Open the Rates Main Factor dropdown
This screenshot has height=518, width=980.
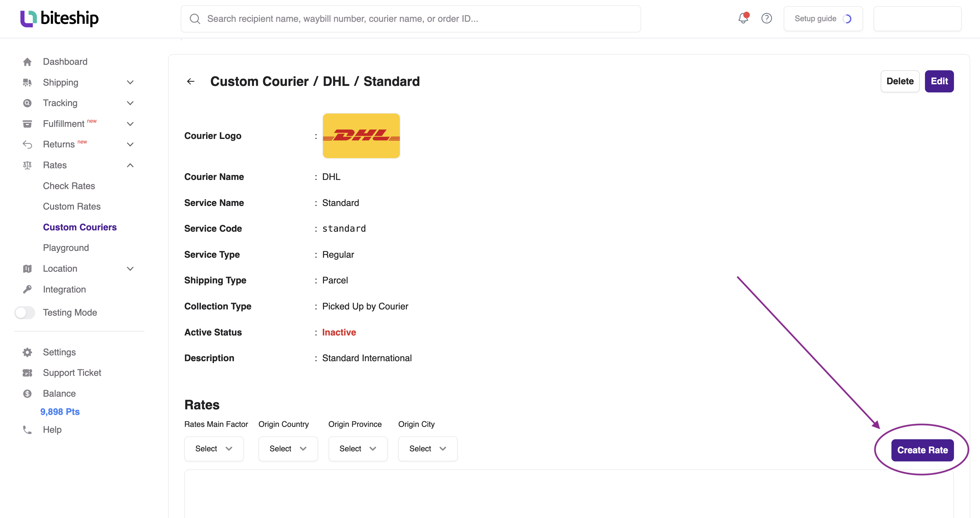coord(214,449)
